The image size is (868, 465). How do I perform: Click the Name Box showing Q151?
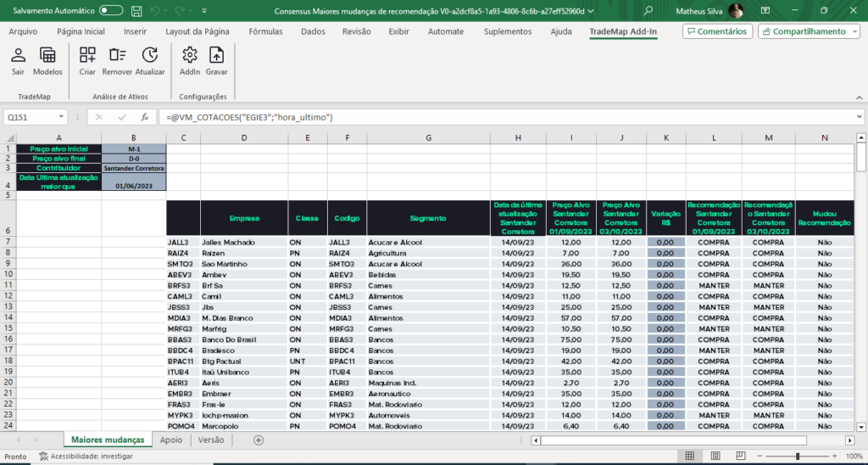31,117
